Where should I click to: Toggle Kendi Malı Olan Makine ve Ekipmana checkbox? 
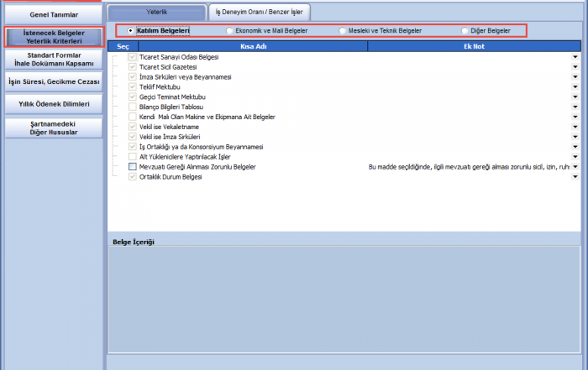(x=132, y=117)
